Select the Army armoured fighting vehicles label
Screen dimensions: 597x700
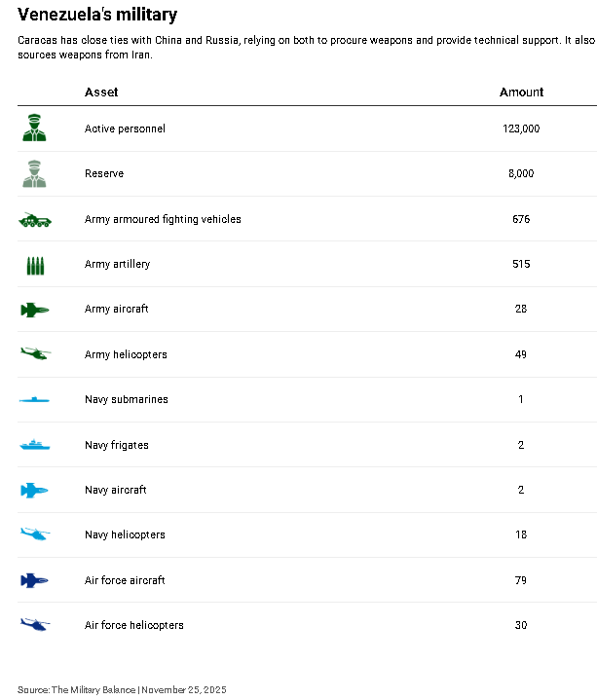[163, 219]
